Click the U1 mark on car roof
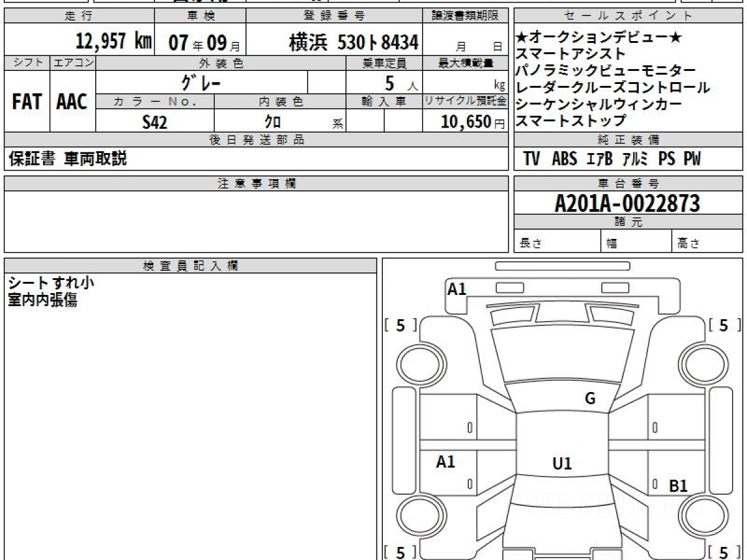 tap(562, 464)
